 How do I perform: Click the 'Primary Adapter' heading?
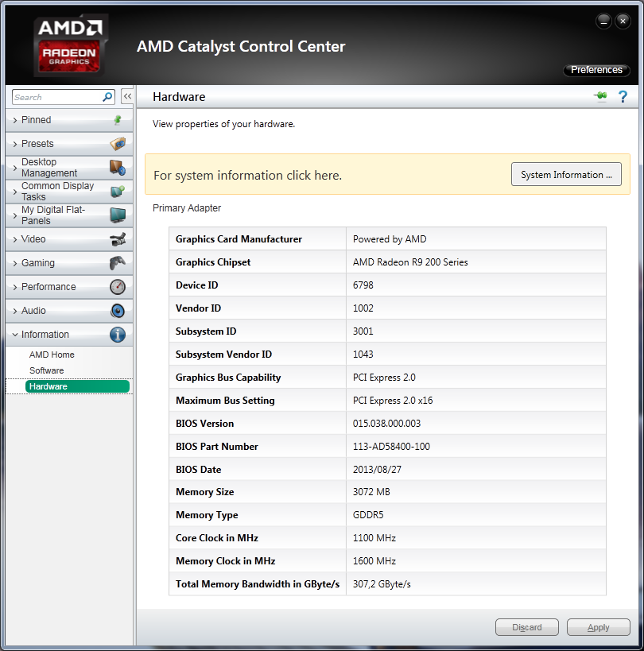coord(187,208)
